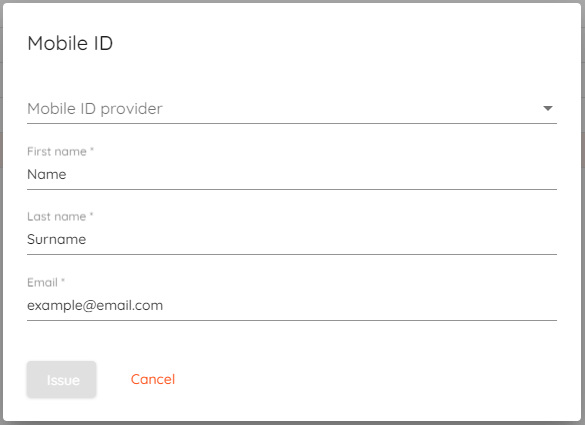
Task: Click the Last name label
Action: [57, 217]
